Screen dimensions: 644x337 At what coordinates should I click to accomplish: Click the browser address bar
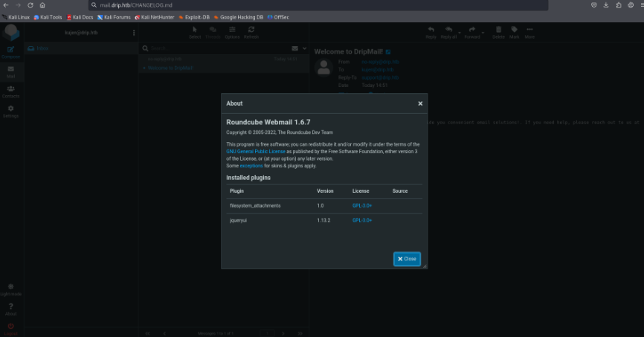coord(320,5)
